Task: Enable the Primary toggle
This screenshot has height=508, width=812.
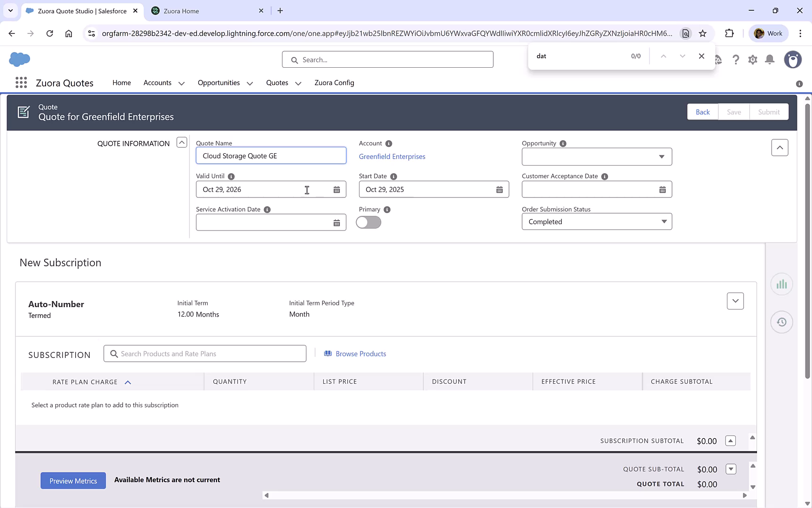Action: point(368,222)
